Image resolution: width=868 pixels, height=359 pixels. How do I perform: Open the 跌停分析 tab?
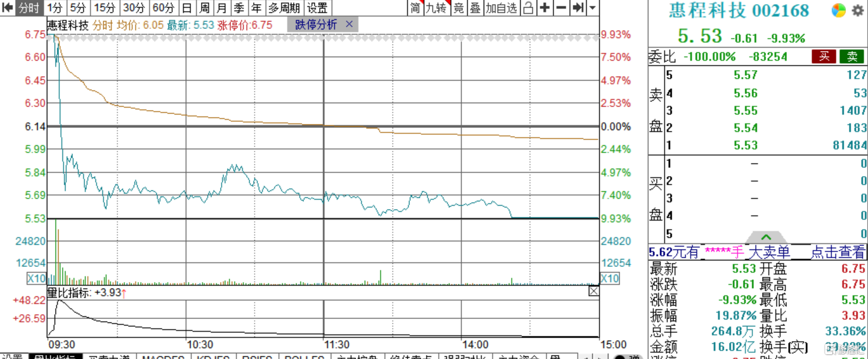click(x=316, y=24)
